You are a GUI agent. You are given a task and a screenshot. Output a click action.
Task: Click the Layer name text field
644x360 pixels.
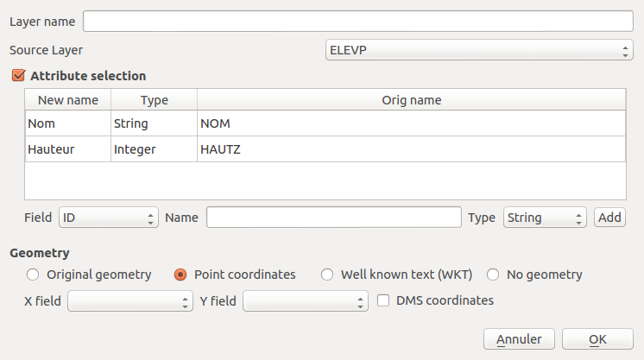coord(357,22)
